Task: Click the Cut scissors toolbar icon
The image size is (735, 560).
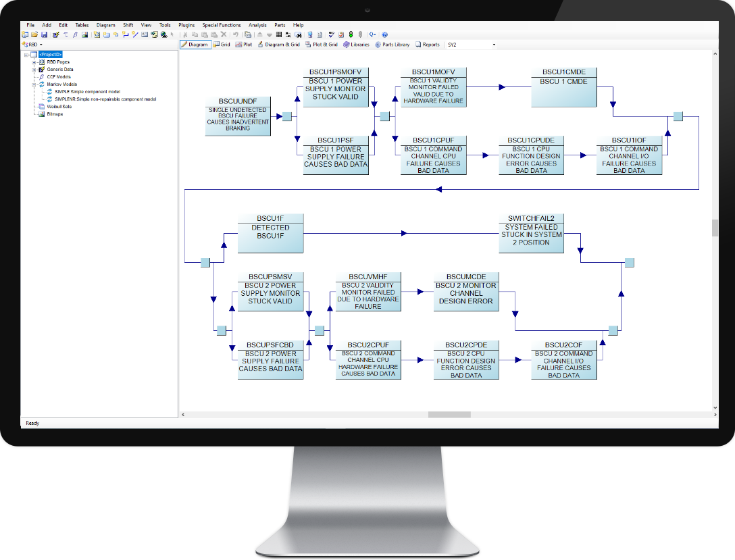Action: (185, 34)
